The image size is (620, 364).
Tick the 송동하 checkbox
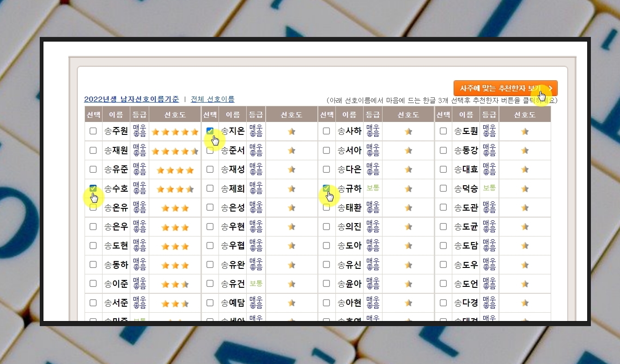[x=93, y=264]
